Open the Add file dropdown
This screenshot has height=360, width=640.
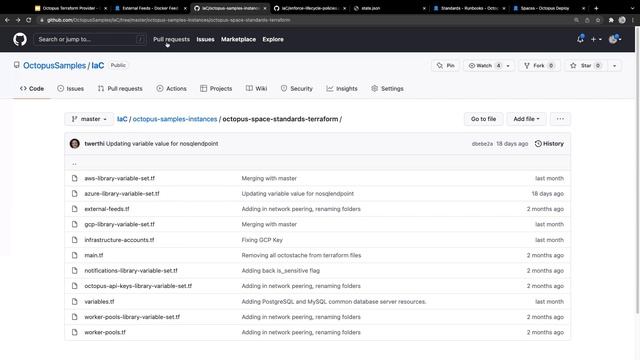[526, 119]
